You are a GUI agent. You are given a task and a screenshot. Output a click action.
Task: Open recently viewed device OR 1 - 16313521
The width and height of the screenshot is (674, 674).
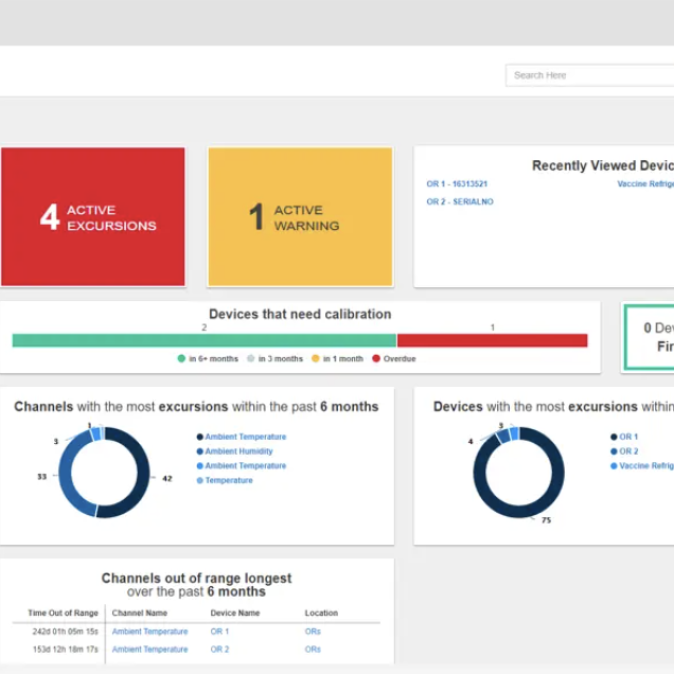coord(456,184)
